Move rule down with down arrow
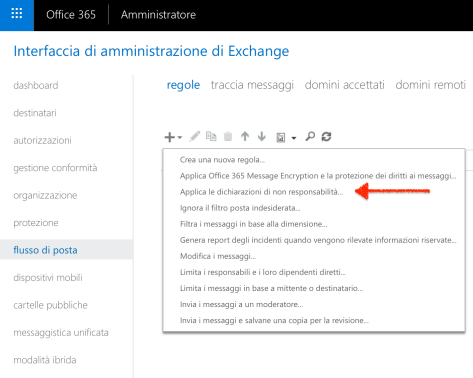This screenshot has width=473, height=378. click(x=262, y=136)
